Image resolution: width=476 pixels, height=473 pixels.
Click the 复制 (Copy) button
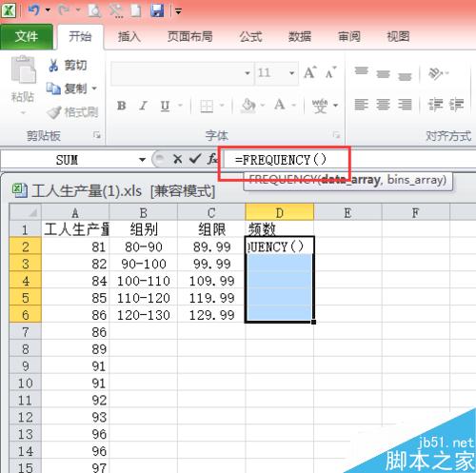tap(67, 89)
